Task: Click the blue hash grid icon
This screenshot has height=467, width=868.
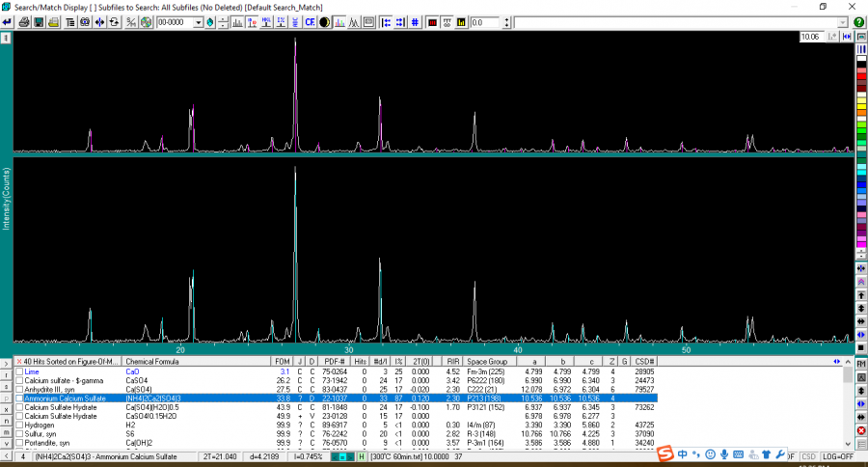Action: click(414, 22)
